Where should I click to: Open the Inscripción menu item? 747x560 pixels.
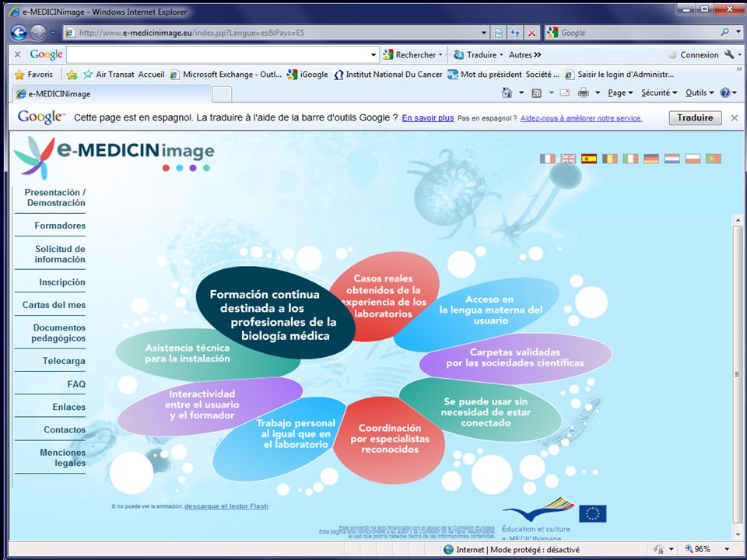pyautogui.click(x=62, y=282)
